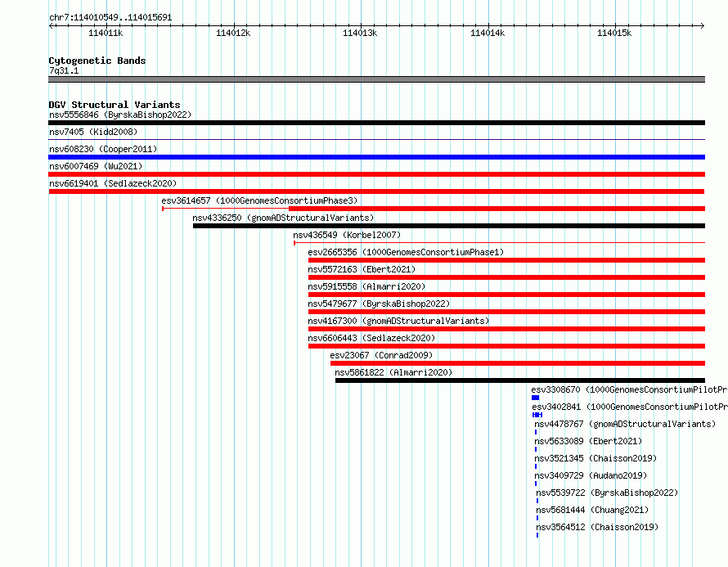
Task: Click the thick red esv3614657 bar
Action: pyautogui.click(x=497, y=209)
